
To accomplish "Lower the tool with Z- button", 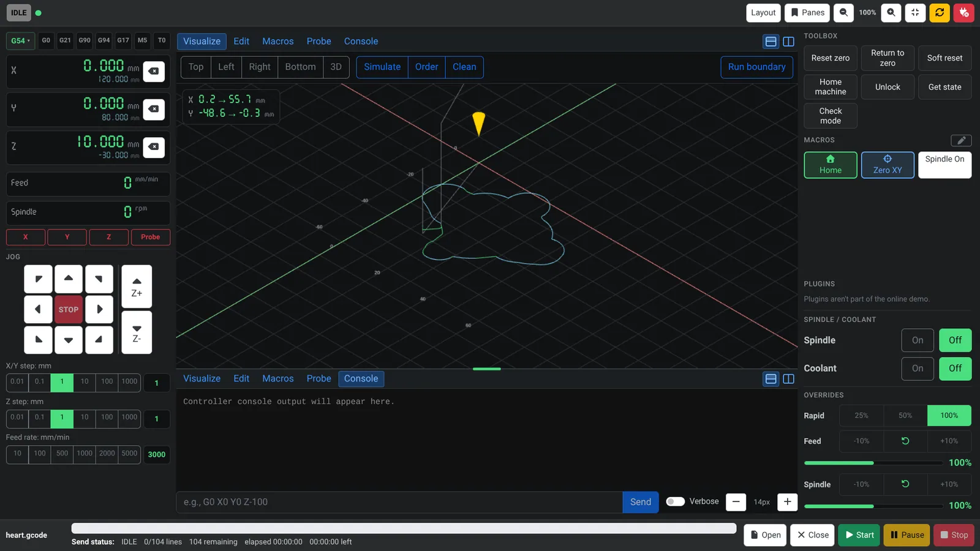I will point(137,332).
